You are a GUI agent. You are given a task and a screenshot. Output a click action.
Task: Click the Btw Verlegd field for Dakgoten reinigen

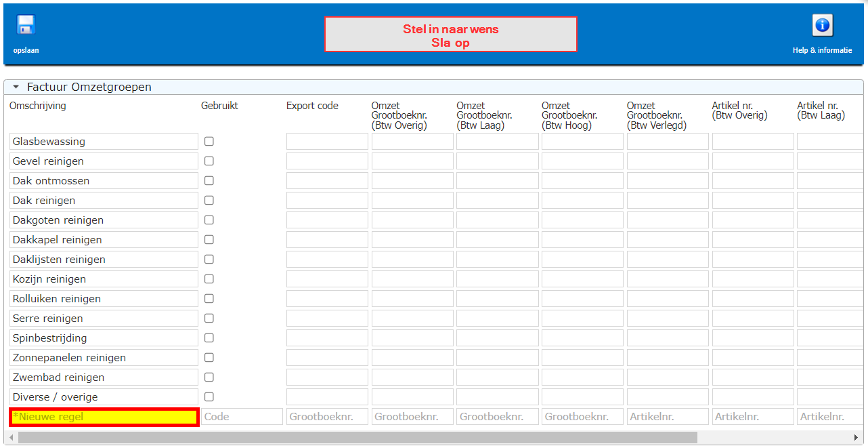(668, 220)
